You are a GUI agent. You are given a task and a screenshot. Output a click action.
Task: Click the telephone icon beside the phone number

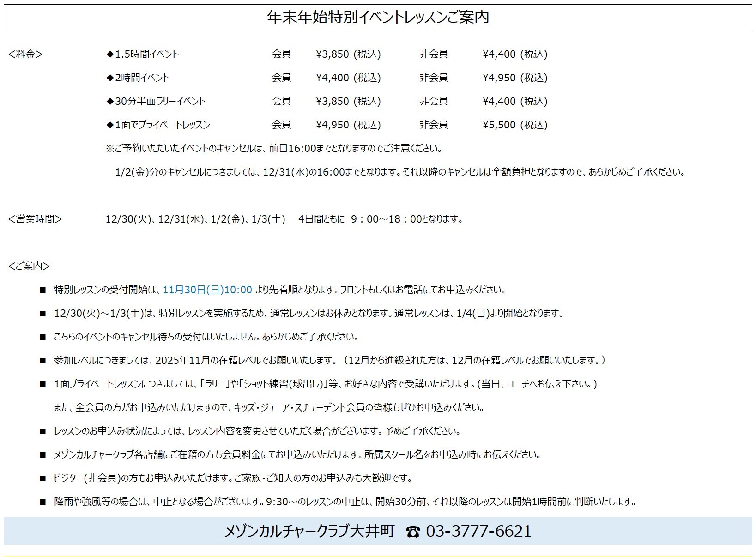click(412, 532)
